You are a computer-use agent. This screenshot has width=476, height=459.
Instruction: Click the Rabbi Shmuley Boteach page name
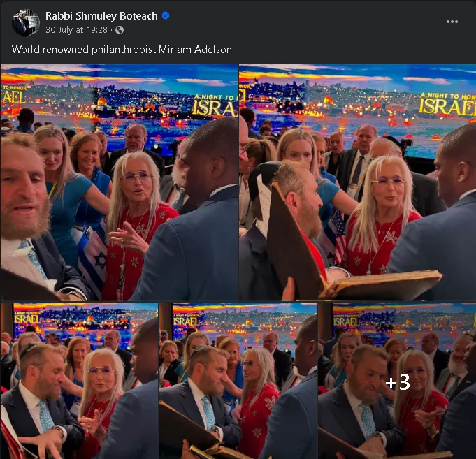click(x=101, y=16)
